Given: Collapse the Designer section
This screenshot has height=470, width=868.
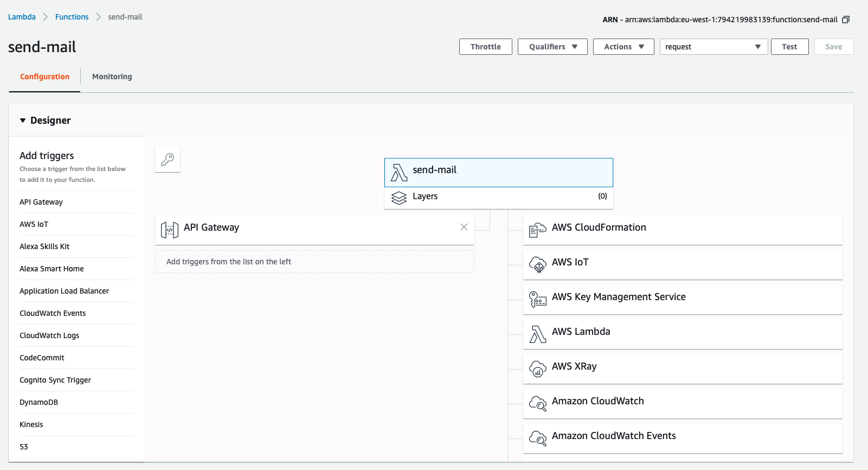Looking at the screenshot, I should (23, 120).
